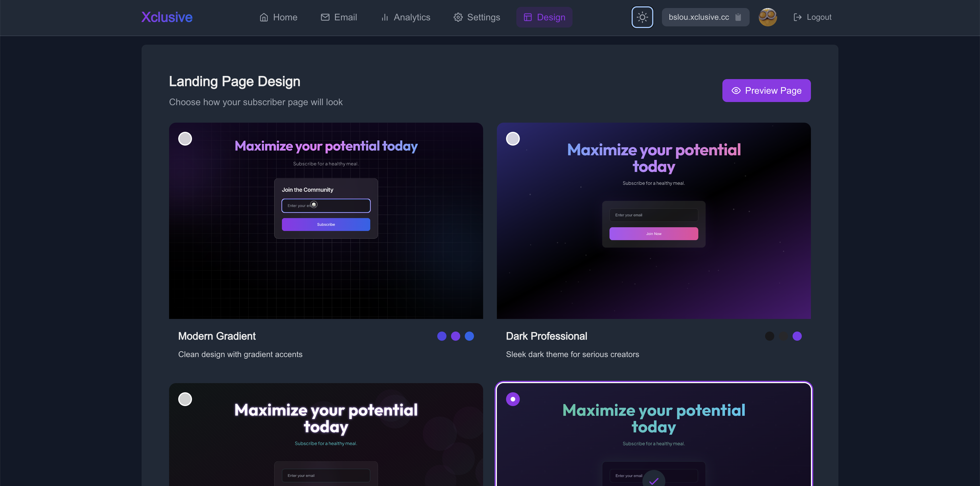
Task: Copy bslou.xclusive.cc with clipboard icon
Action: (x=738, y=17)
